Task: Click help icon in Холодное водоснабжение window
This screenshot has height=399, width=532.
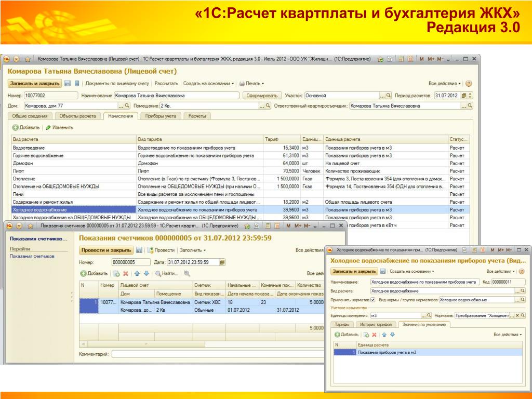Action: (x=522, y=271)
